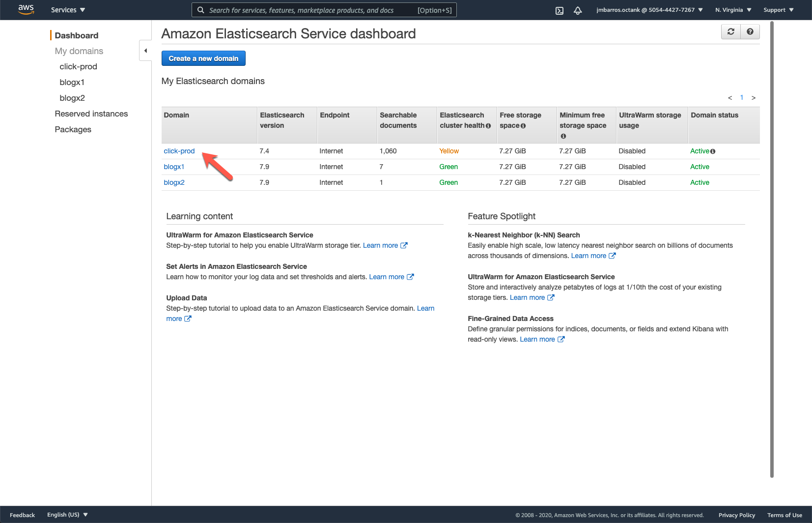Click the Green health value for blogx1
812x523 pixels.
(448, 167)
